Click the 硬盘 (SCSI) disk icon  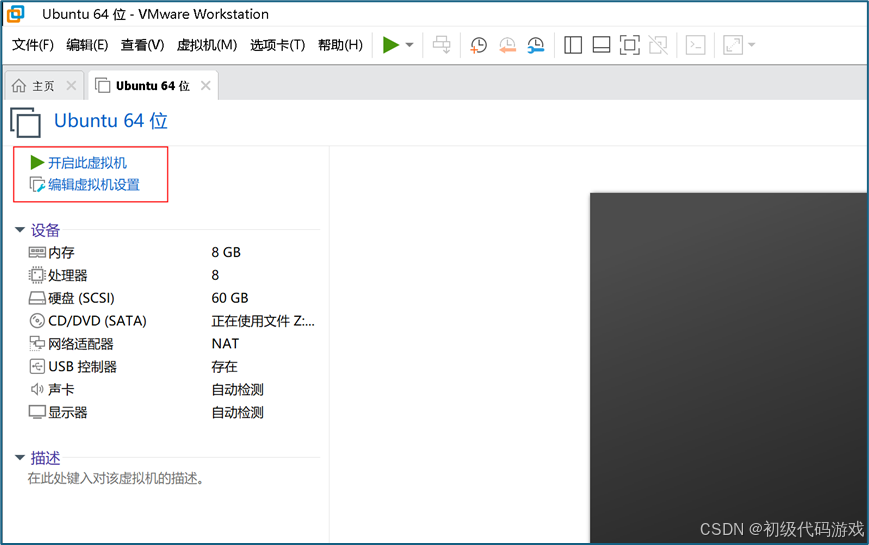pyautogui.click(x=37, y=298)
